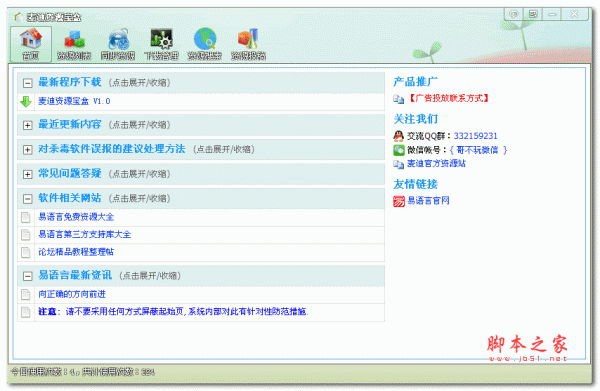Open the download management gear-monitor icon

pos(161,40)
